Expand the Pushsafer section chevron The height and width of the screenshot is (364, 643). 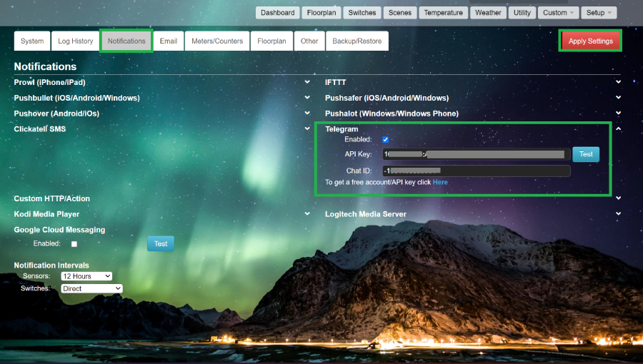click(618, 98)
